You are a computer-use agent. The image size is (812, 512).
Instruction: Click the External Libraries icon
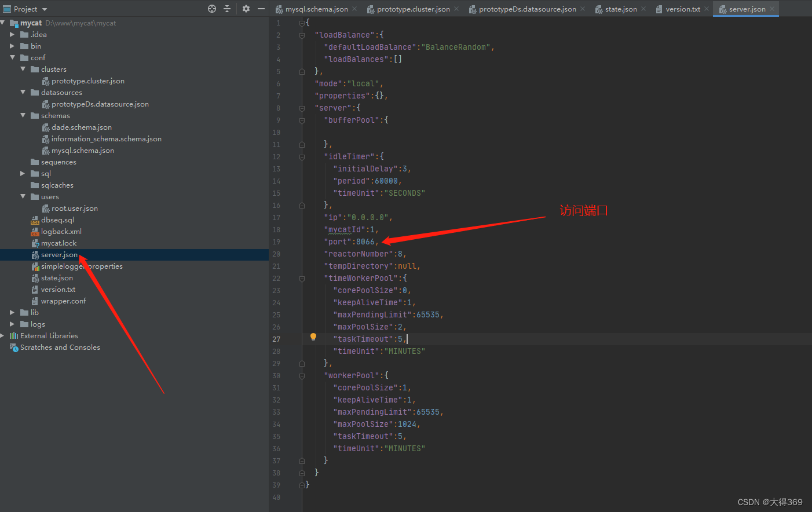click(x=14, y=336)
